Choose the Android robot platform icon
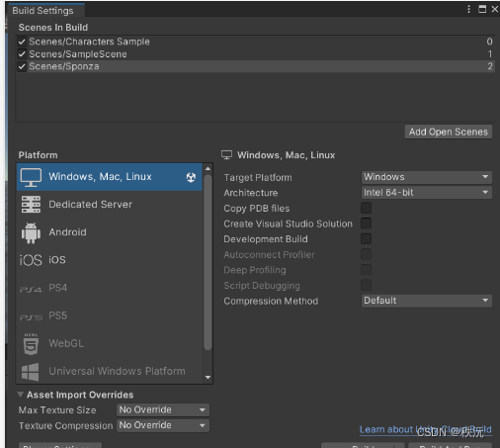Viewport: 500px width, 448px height. click(31, 232)
